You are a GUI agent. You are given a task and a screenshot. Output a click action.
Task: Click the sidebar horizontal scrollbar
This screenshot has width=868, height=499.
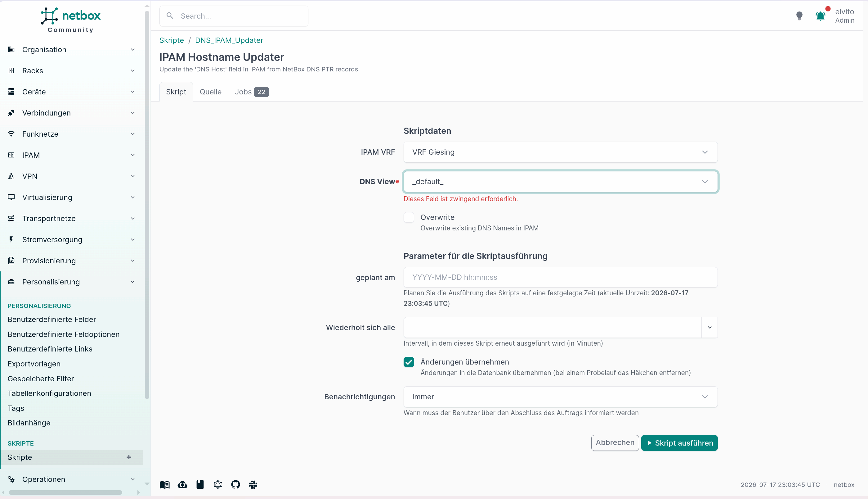tap(65, 492)
